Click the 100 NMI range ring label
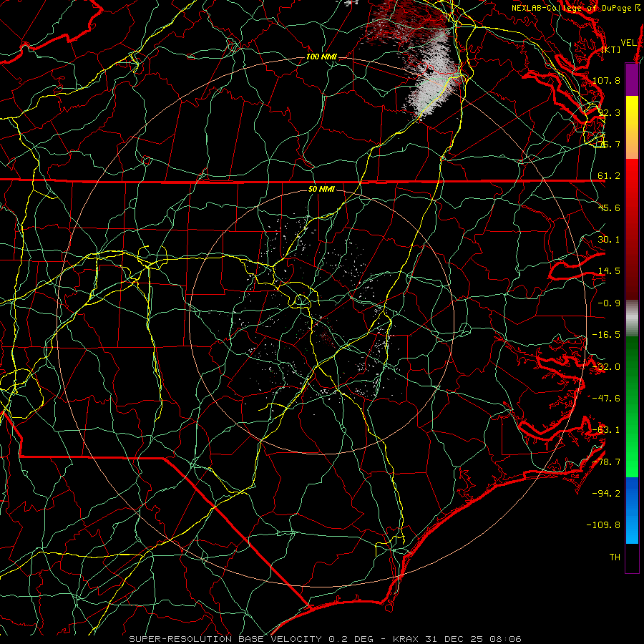The height and width of the screenshot is (644, 644). point(321,57)
